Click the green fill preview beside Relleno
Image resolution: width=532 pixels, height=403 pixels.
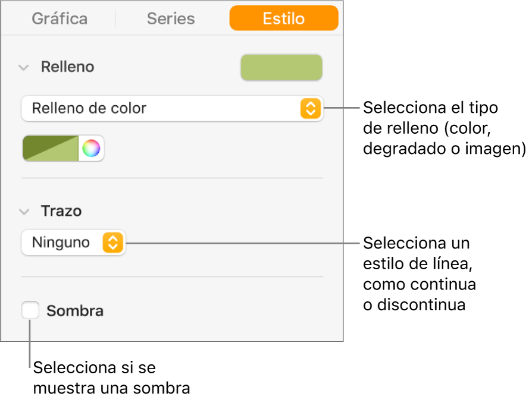coord(281,68)
